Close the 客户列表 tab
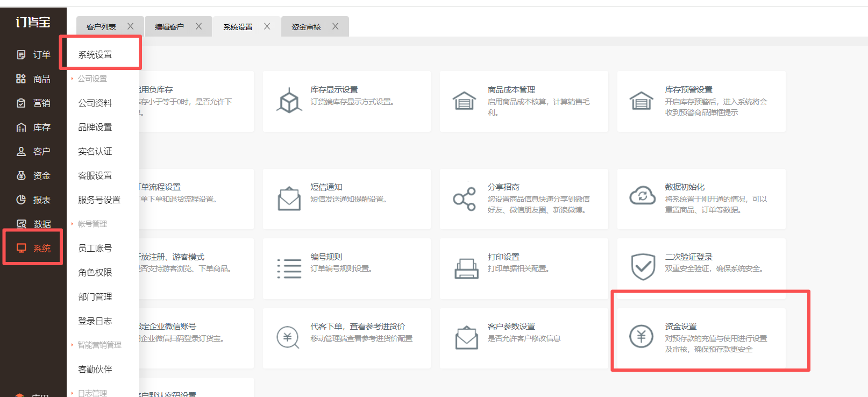 click(x=130, y=26)
